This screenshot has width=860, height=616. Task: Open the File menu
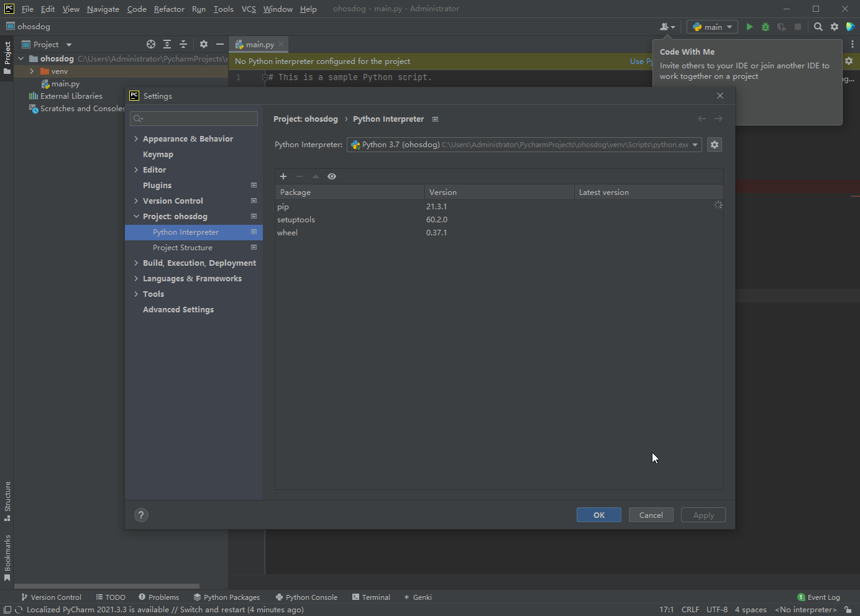click(x=27, y=9)
